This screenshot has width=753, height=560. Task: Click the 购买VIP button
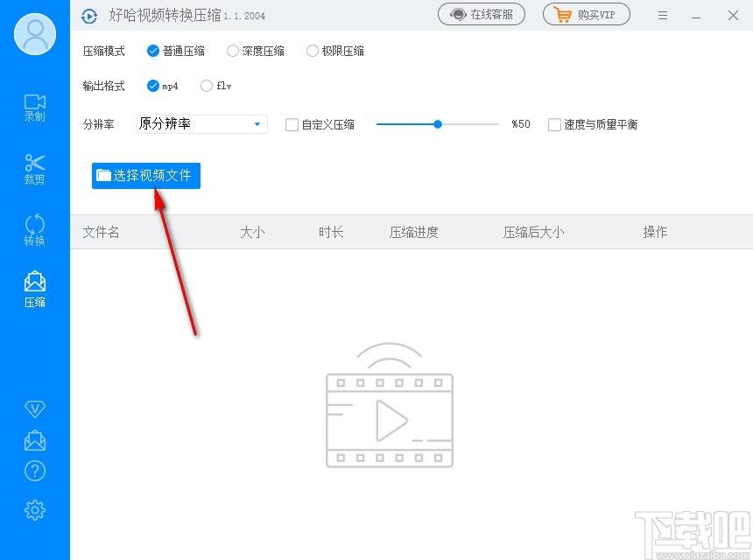click(587, 15)
